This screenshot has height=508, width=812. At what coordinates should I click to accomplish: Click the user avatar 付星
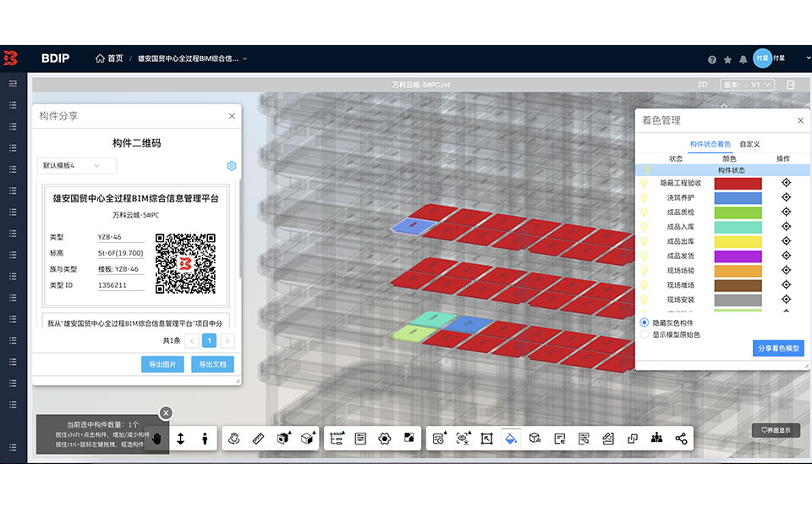click(x=762, y=58)
